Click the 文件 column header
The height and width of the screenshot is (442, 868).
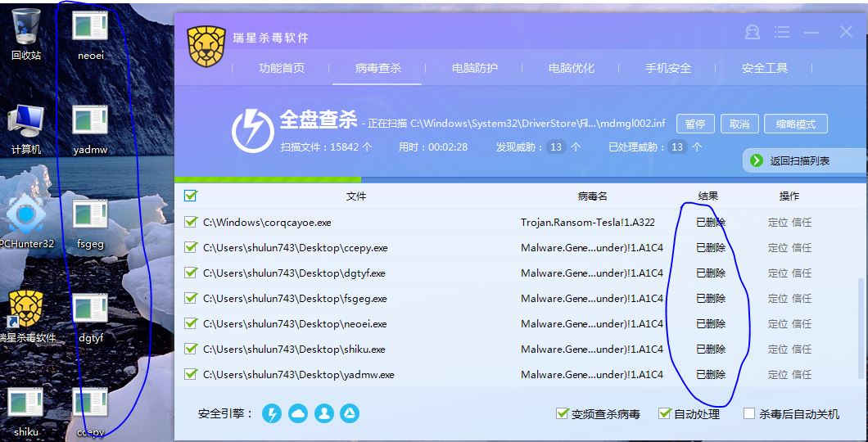pos(356,196)
